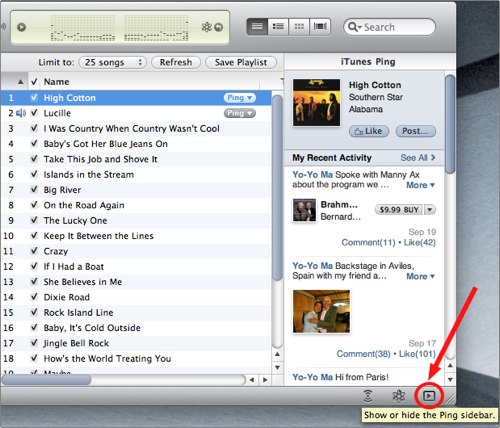The height and width of the screenshot is (428, 500).
Task: Select the song Rock Island Line
Action: [136, 312]
